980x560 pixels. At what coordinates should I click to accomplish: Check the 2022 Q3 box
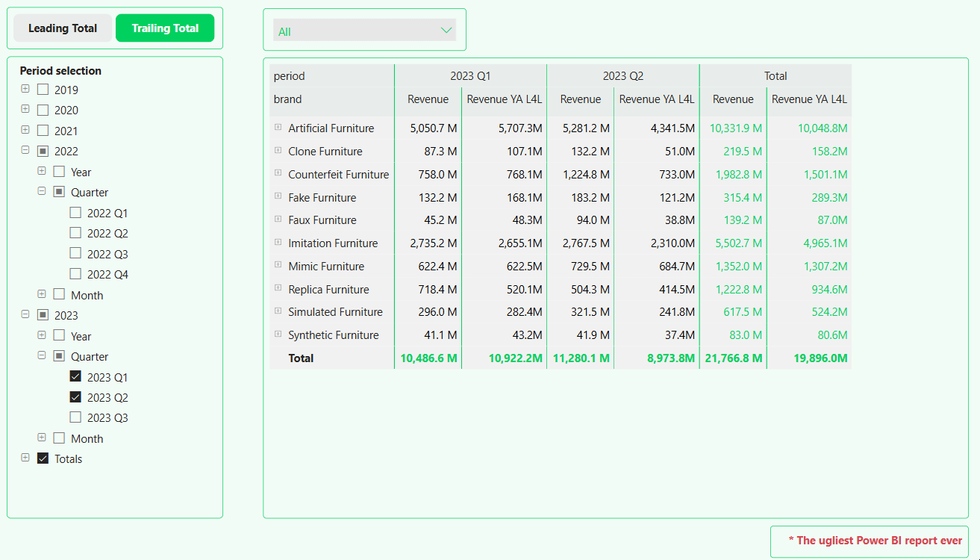(75, 253)
